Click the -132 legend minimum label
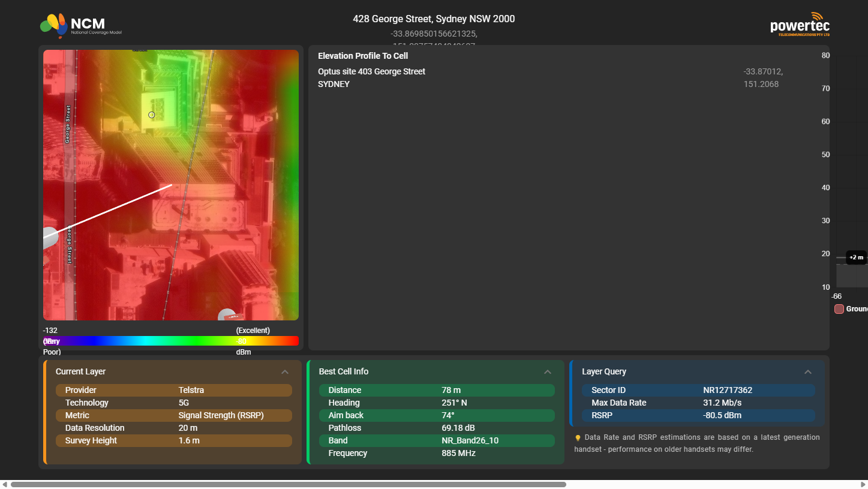 point(50,331)
